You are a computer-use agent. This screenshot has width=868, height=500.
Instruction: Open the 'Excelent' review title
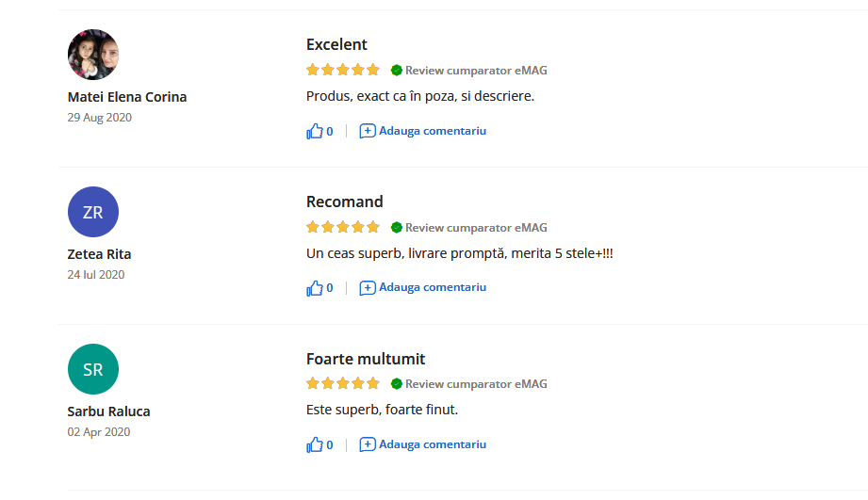point(336,44)
